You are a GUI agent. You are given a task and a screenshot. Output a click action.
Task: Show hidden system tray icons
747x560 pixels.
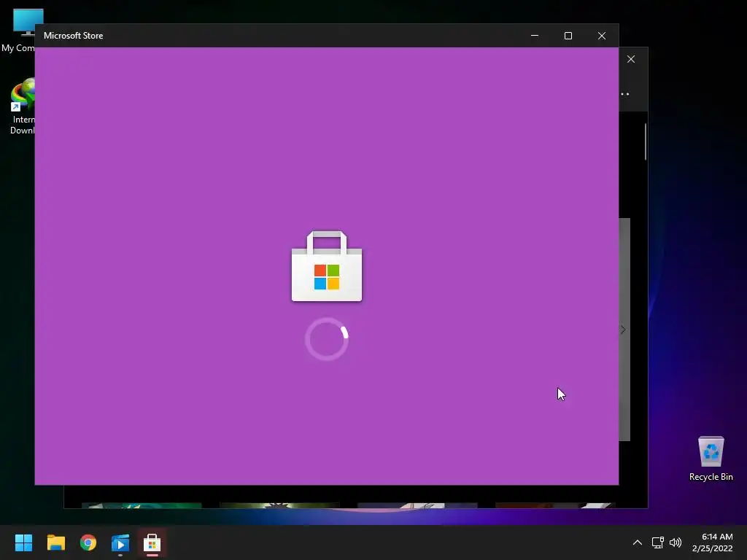pyautogui.click(x=638, y=542)
